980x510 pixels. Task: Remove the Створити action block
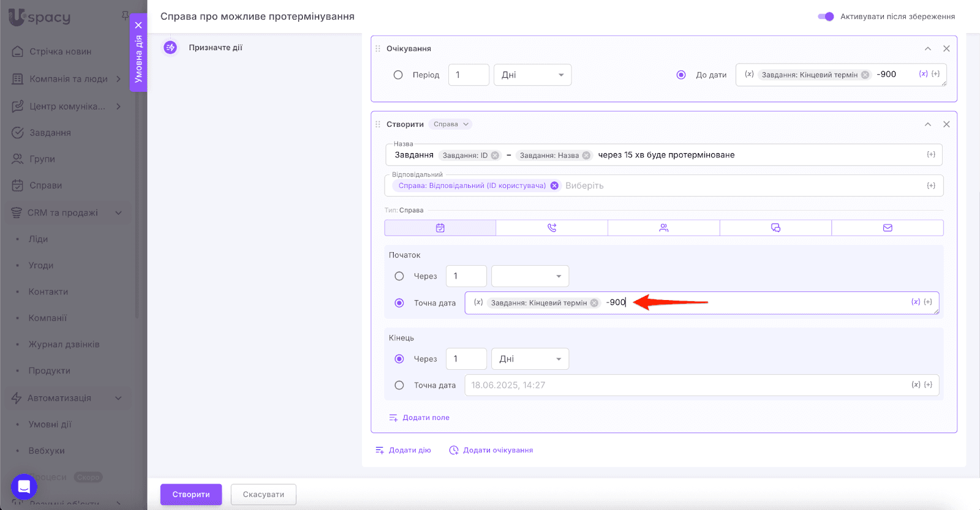(x=946, y=124)
